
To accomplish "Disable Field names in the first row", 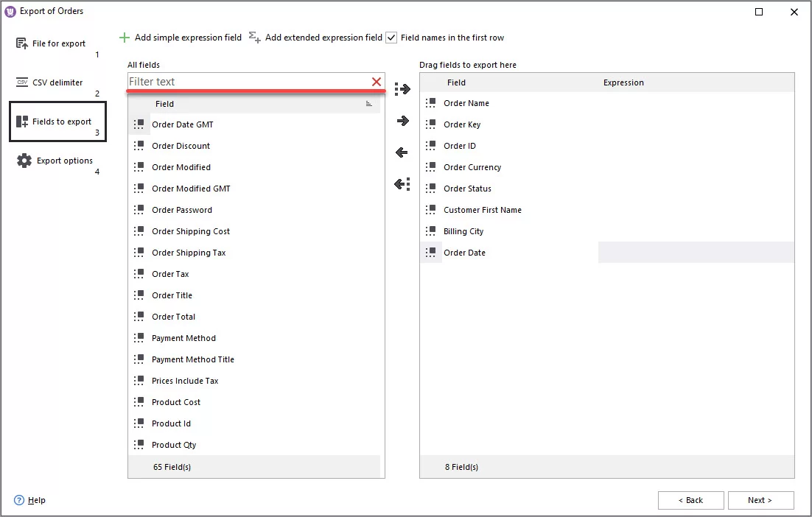I will click(391, 38).
